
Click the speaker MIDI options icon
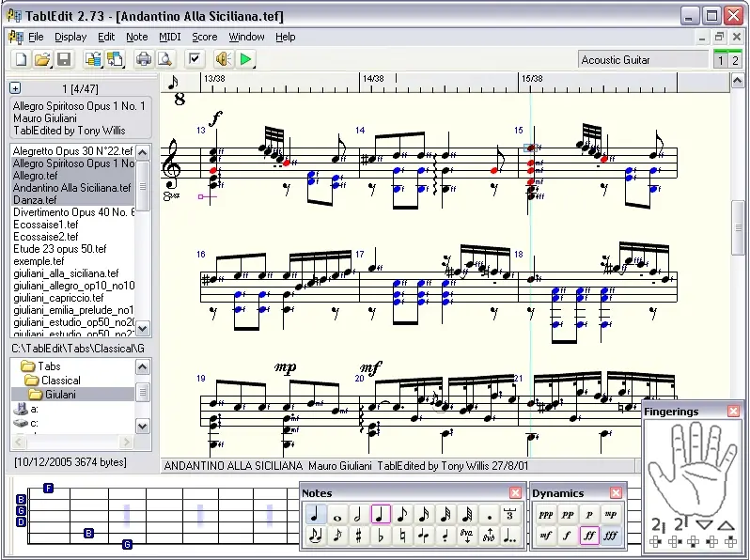(x=223, y=59)
